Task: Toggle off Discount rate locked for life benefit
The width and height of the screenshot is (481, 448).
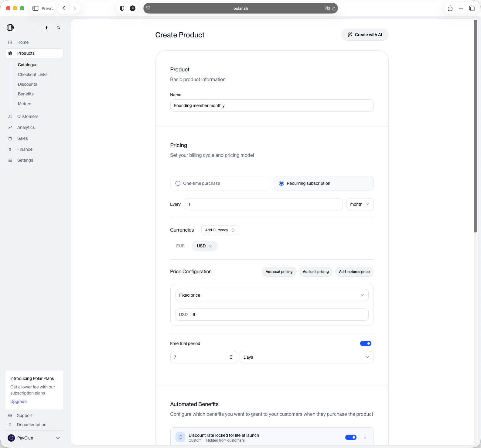Action: (x=351, y=437)
